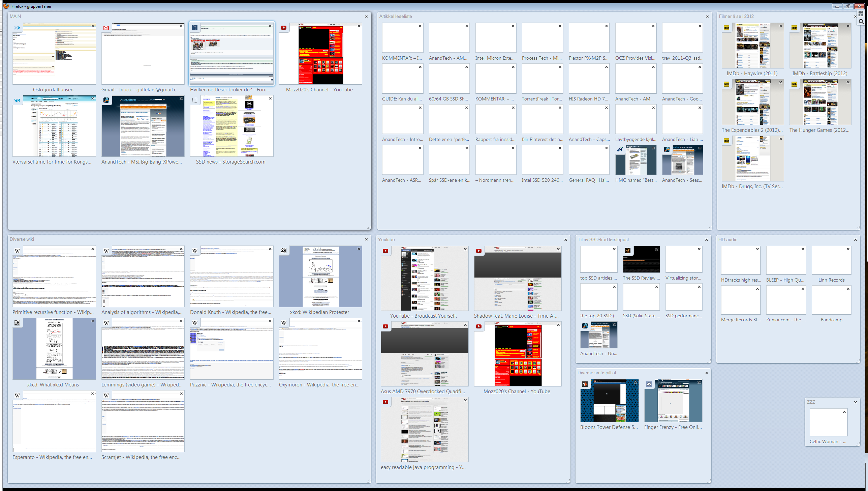This screenshot has height=491, width=868.
Task: Open the 'Plextor PX-M2P S...' tab
Action: pyautogui.click(x=589, y=38)
